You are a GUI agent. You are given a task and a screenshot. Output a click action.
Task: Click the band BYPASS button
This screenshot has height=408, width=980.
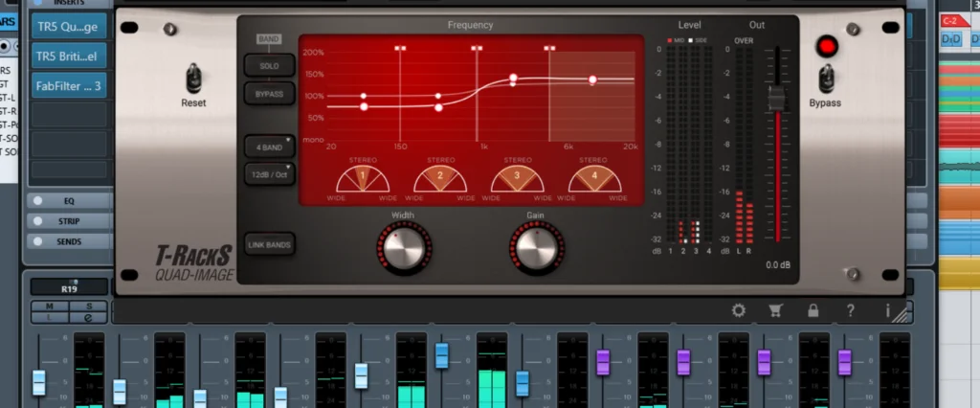pyautogui.click(x=269, y=93)
